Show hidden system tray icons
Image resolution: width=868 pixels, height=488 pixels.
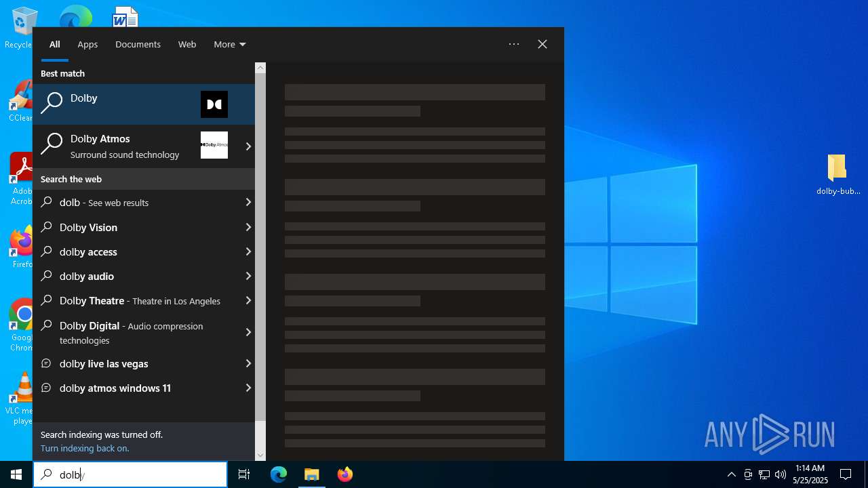pyautogui.click(x=732, y=474)
